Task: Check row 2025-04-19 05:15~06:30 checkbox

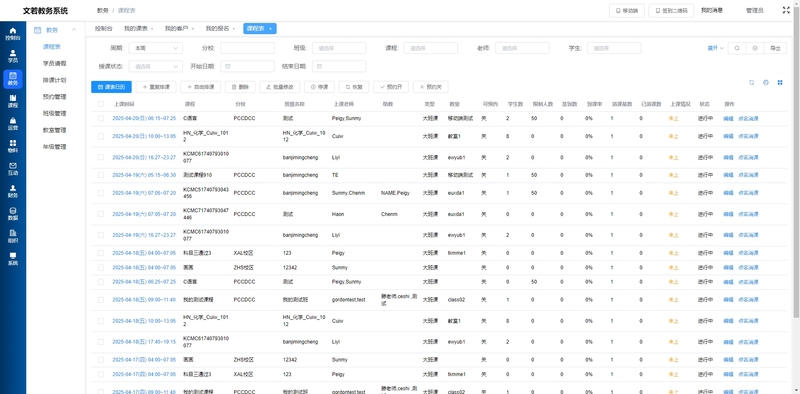Action: click(101, 175)
